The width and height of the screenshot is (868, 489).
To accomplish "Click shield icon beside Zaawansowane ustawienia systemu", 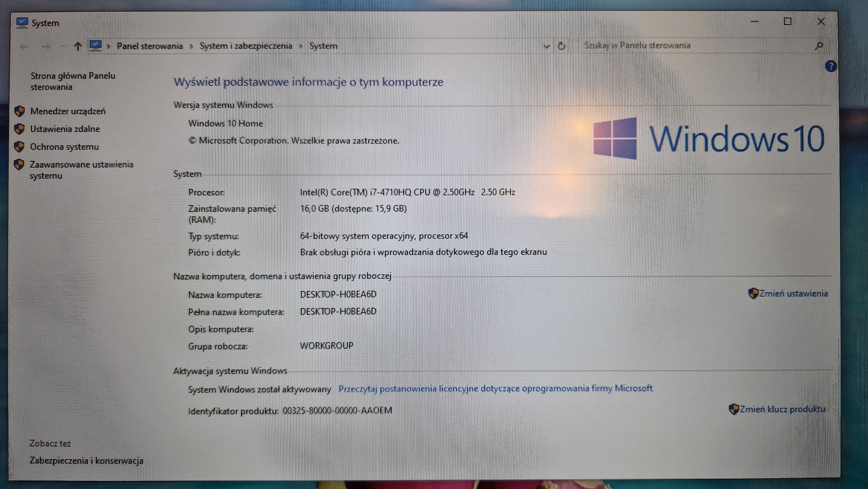I will [19, 165].
